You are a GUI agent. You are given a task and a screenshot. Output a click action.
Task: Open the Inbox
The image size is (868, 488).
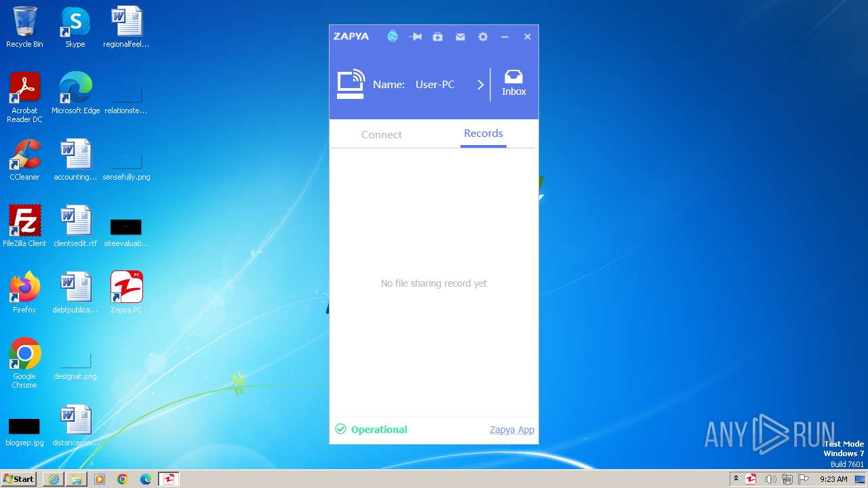coord(514,83)
